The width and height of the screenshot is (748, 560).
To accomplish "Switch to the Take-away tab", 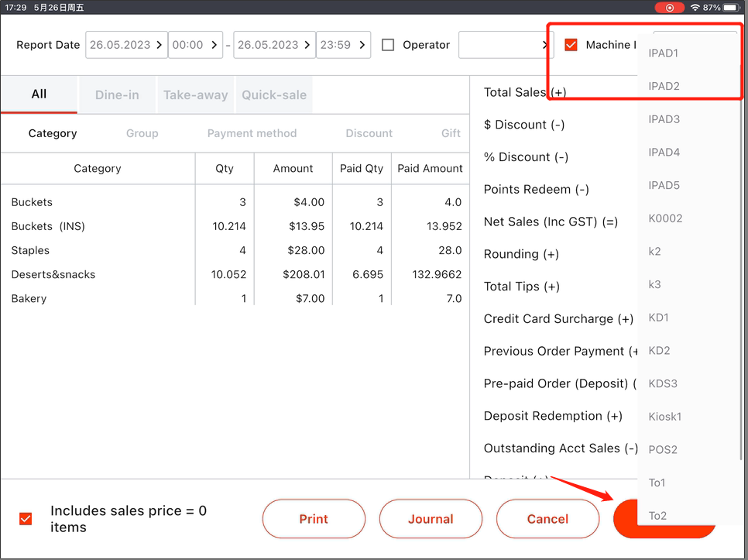I will click(195, 94).
